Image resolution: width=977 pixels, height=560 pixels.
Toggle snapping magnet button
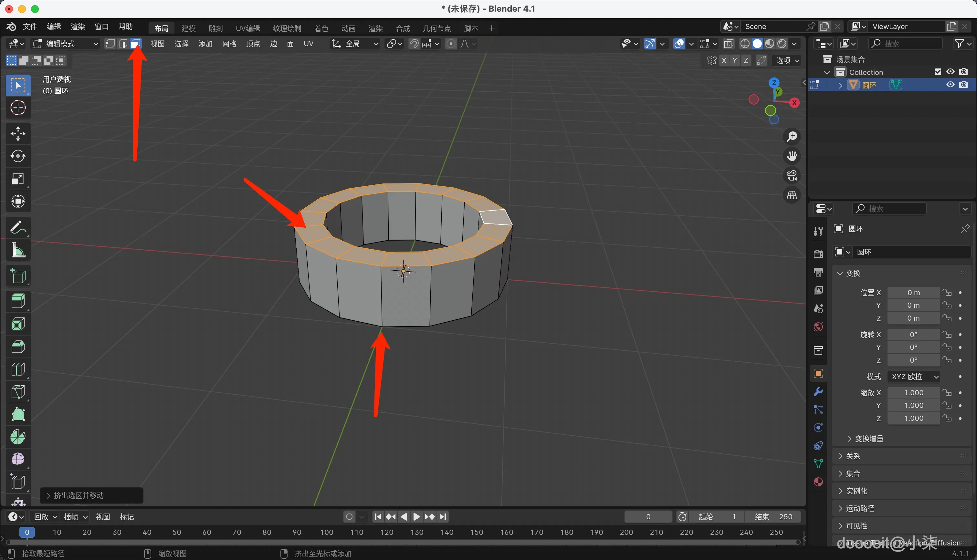414,44
